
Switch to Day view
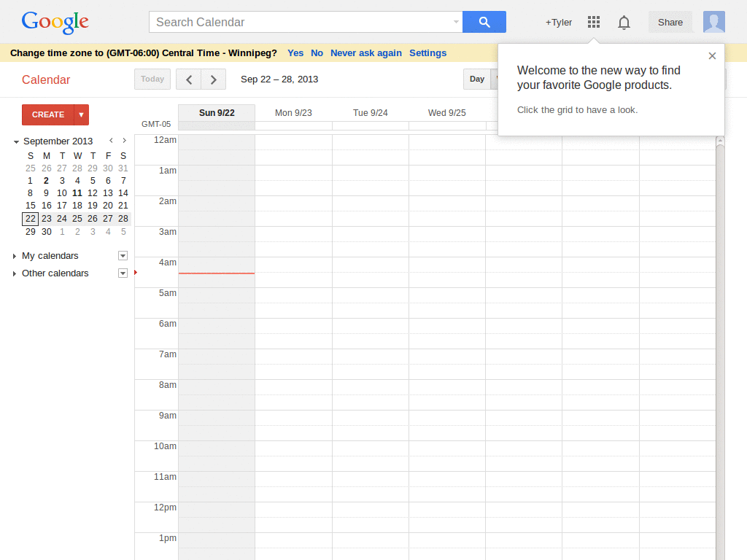point(477,79)
